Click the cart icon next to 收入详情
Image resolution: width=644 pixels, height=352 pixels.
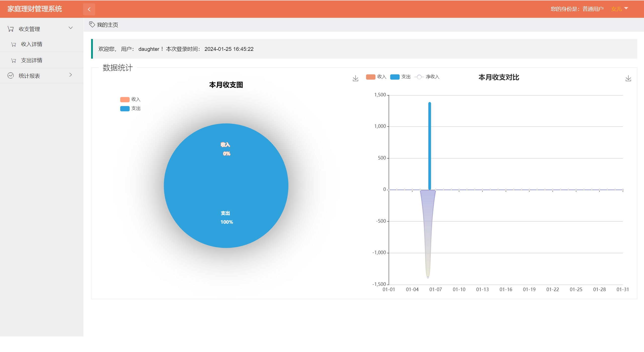pyautogui.click(x=14, y=45)
